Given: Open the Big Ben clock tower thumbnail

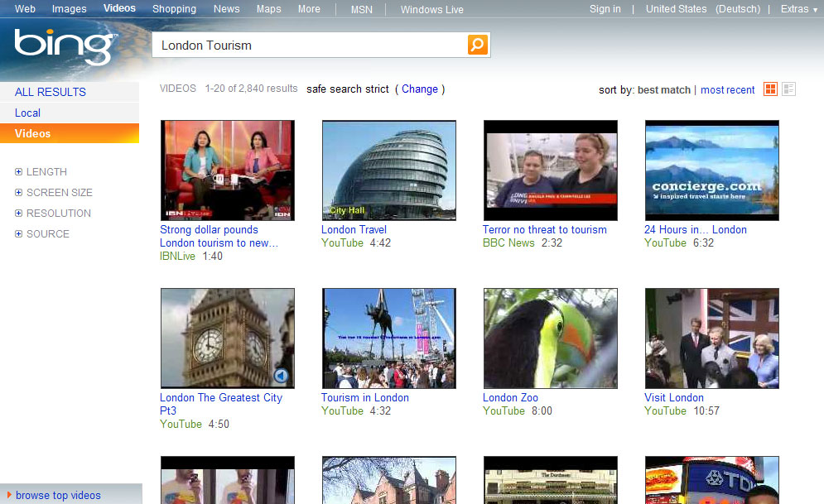Looking at the screenshot, I should coord(228,338).
